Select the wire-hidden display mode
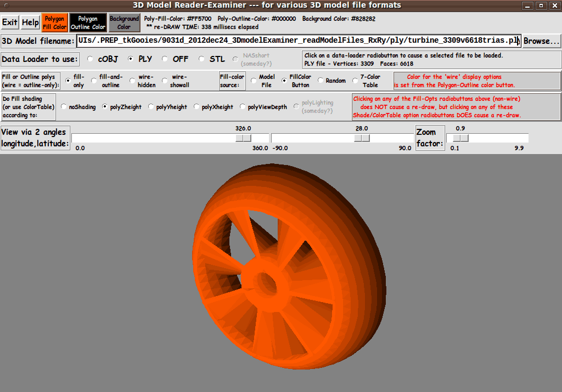 132,81
